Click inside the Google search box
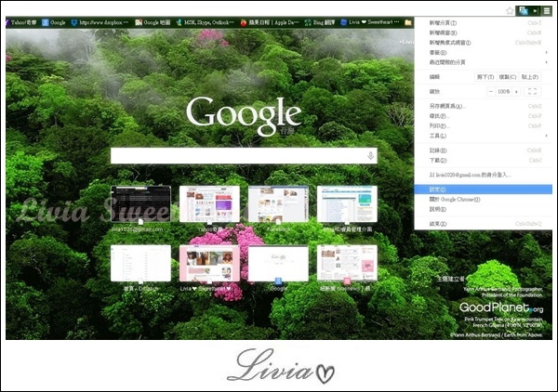558x392 pixels. pos(244,156)
